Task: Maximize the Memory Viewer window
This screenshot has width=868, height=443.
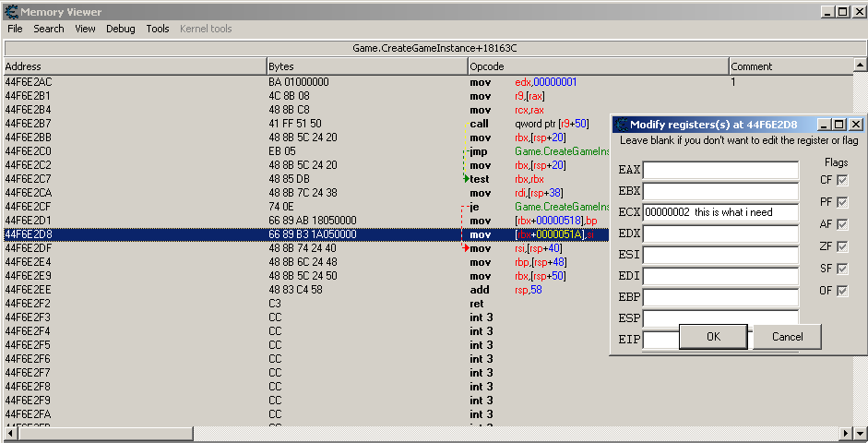Action: point(842,12)
